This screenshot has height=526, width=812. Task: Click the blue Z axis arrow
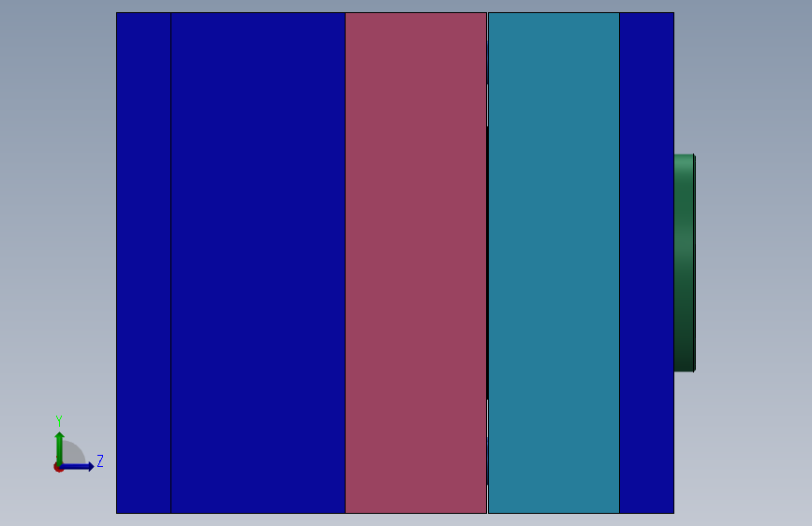tap(78, 466)
